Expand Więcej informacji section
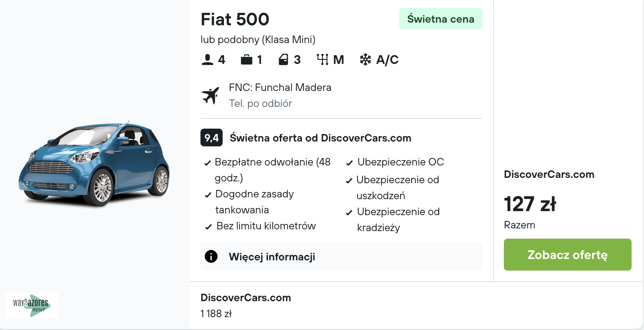 tap(271, 256)
